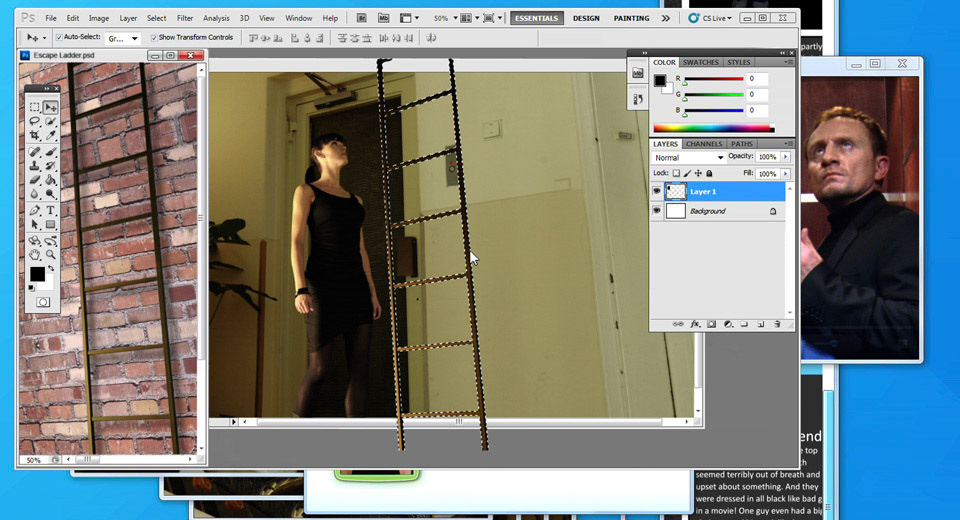960x520 pixels.
Task: Select the Clone Stamp tool
Action: click(x=34, y=165)
